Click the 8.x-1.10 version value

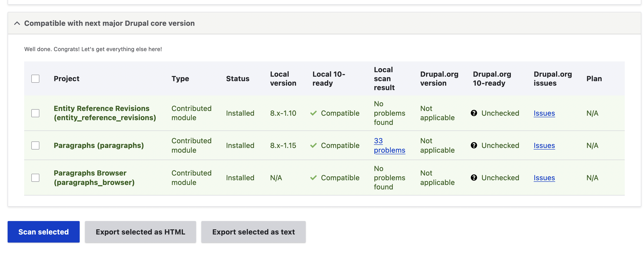[283, 113]
